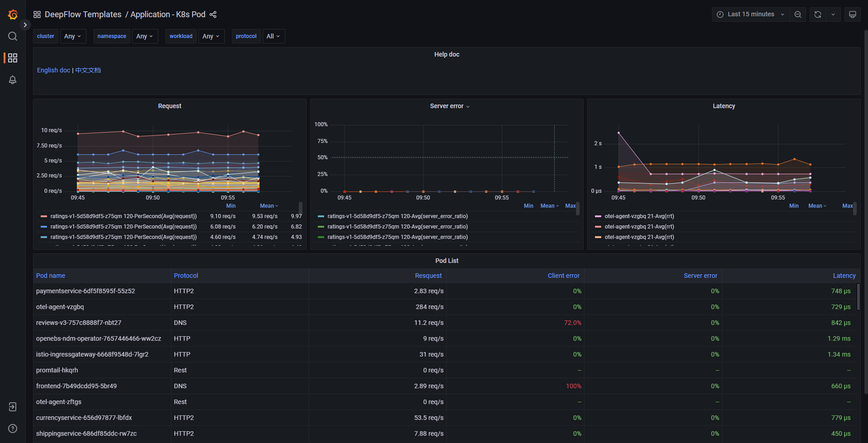Zoom out the time range with magnifier icon
This screenshot has width=868, height=443.
[x=797, y=14]
